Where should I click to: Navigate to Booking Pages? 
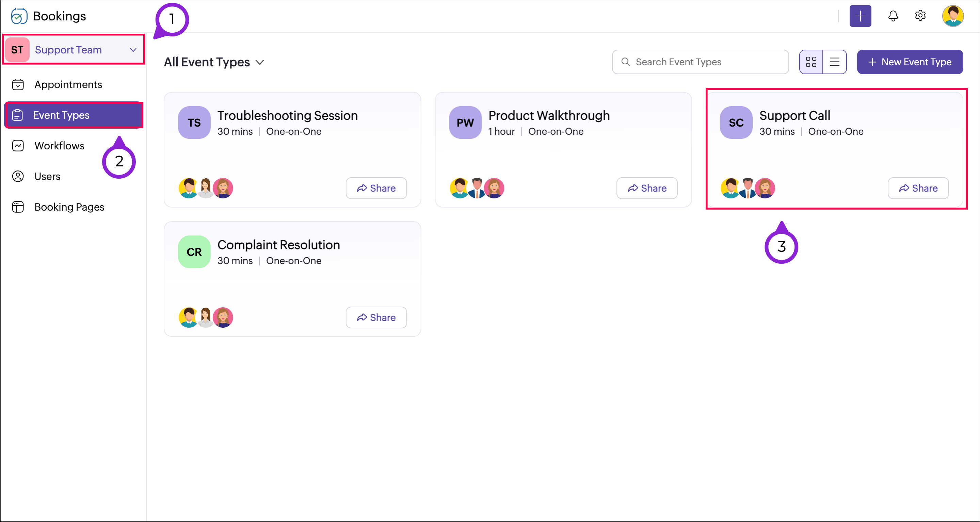click(69, 207)
